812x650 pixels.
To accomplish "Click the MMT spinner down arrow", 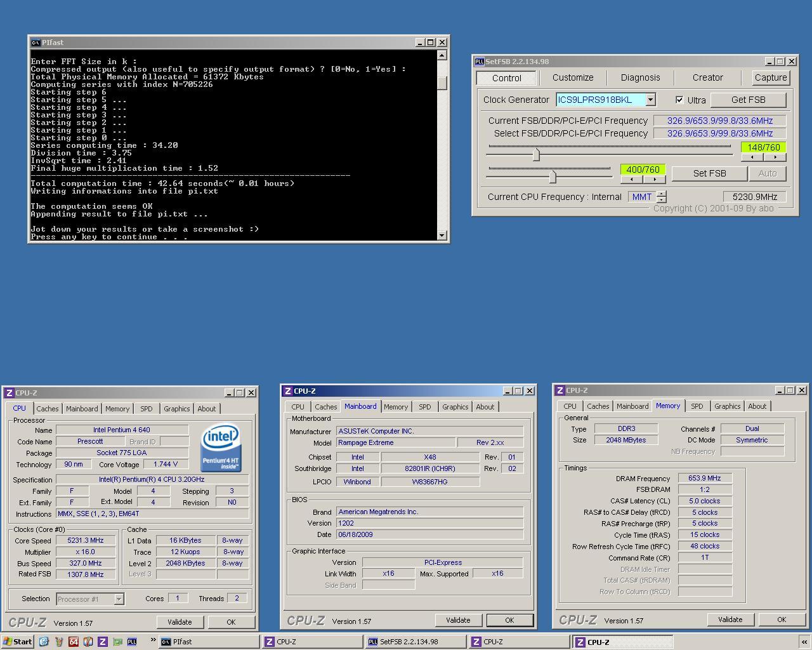I will coord(662,200).
